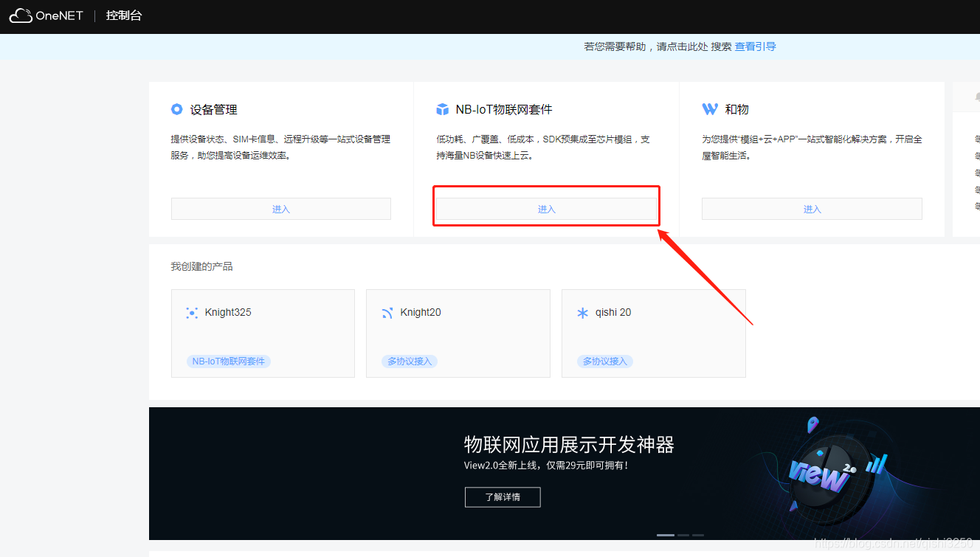The height and width of the screenshot is (557, 980).
Task: Click the Knight325 product icon
Action: (192, 313)
